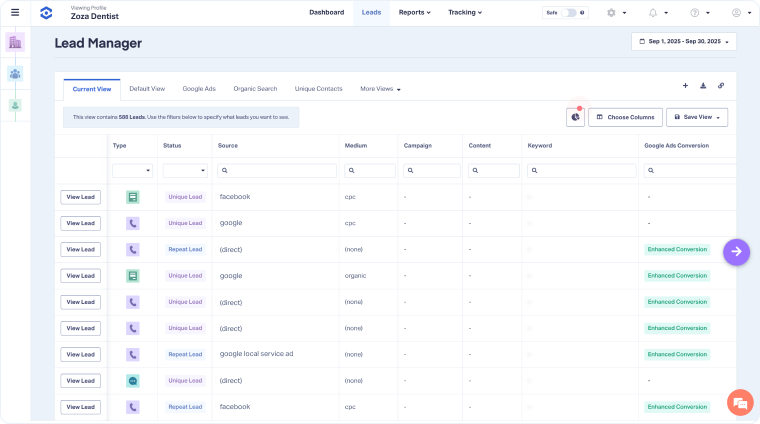Click the plus icon to add view
This screenshot has width=760, height=424.
click(685, 86)
